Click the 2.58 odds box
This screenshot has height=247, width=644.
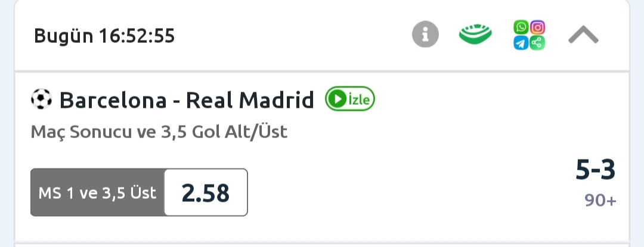206,193
